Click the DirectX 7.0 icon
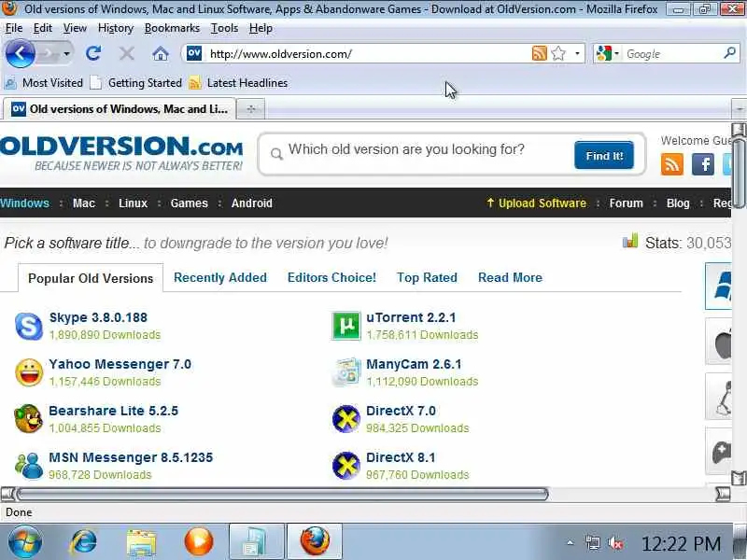This screenshot has width=747, height=560. click(345, 418)
